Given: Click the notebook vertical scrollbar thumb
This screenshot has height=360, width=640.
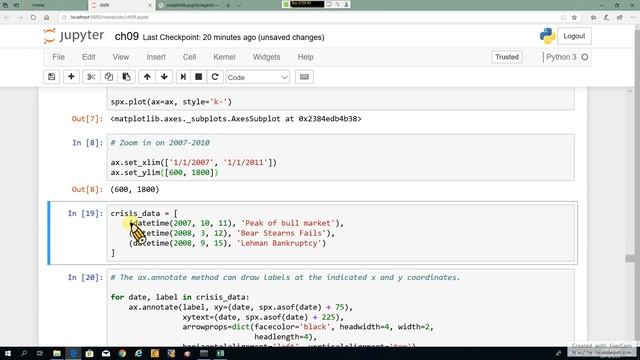Looking at the screenshot, I should (630, 258).
